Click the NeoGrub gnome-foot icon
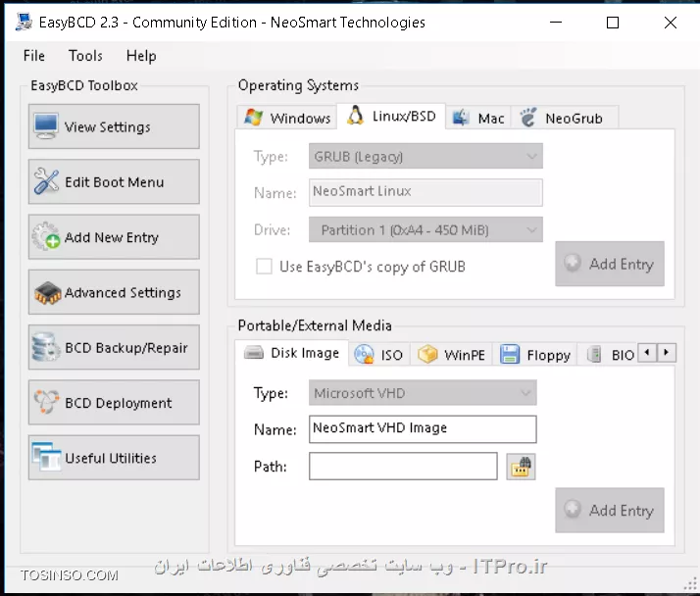700x596 pixels. tap(527, 118)
